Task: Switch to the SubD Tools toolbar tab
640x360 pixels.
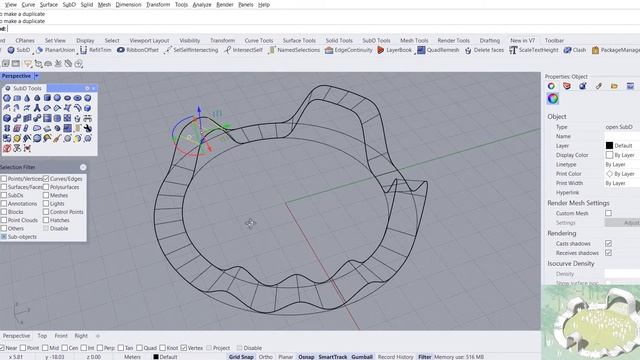Action: pos(376,40)
